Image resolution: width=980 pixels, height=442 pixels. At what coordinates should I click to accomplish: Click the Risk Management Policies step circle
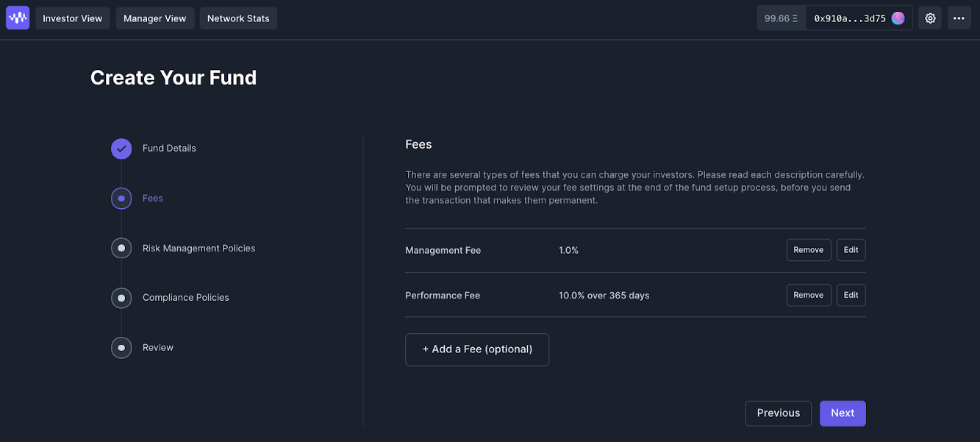(121, 248)
